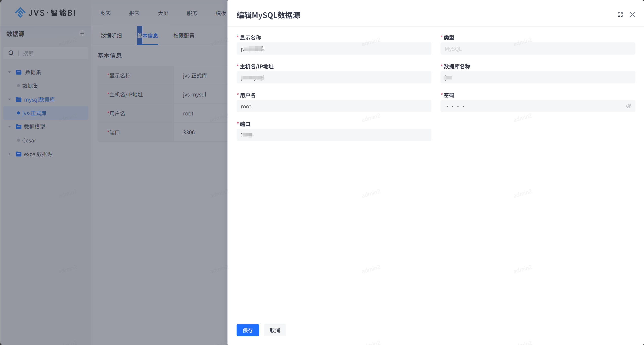
Task: Expand the edit dialog to fullscreen
Action: 620,14
